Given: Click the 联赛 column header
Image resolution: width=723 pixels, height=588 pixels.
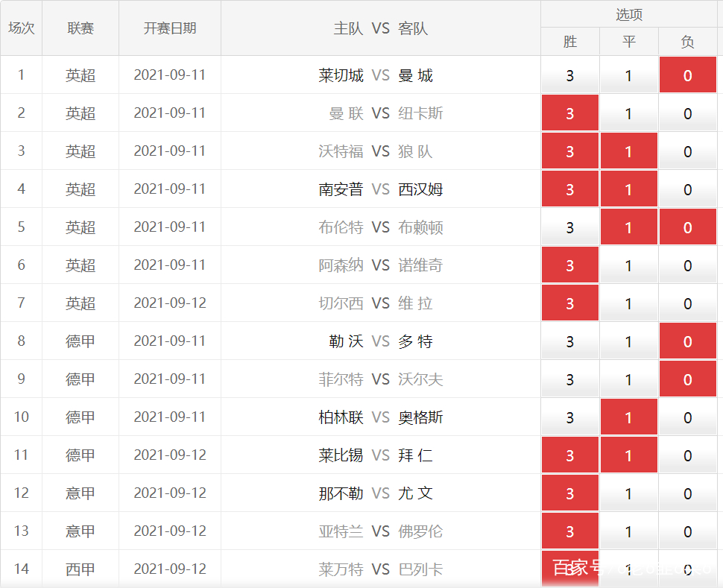Looking at the screenshot, I should click(x=80, y=28).
